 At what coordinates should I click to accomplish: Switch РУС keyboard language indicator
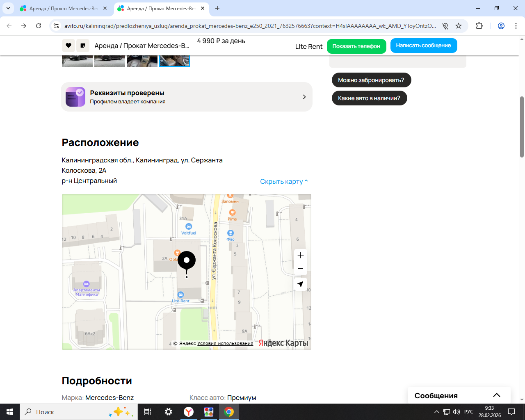tap(469, 412)
